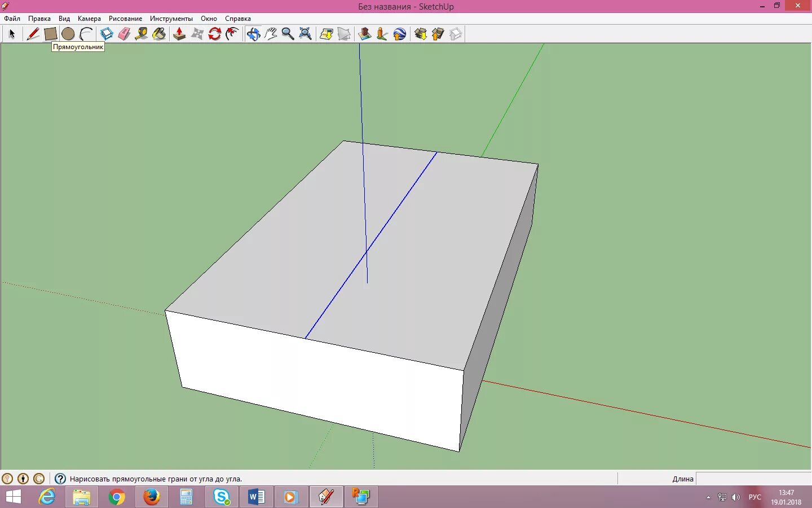Open the Окно menu
Viewport: 812px width, 508px height.
click(x=209, y=19)
